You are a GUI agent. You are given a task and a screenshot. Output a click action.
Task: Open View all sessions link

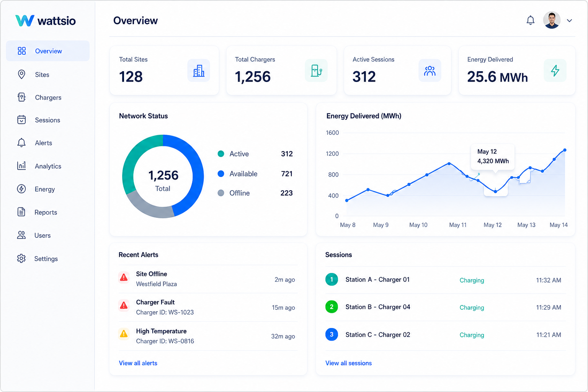(349, 363)
